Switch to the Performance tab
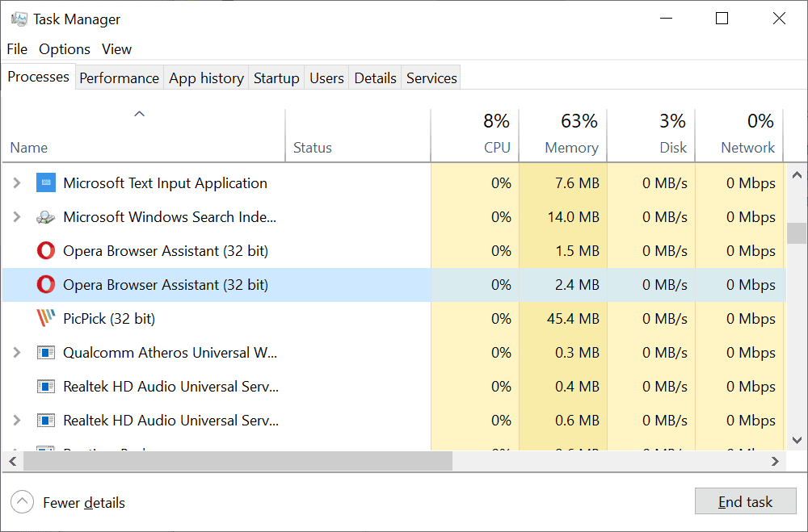The width and height of the screenshot is (808, 532). pos(119,78)
